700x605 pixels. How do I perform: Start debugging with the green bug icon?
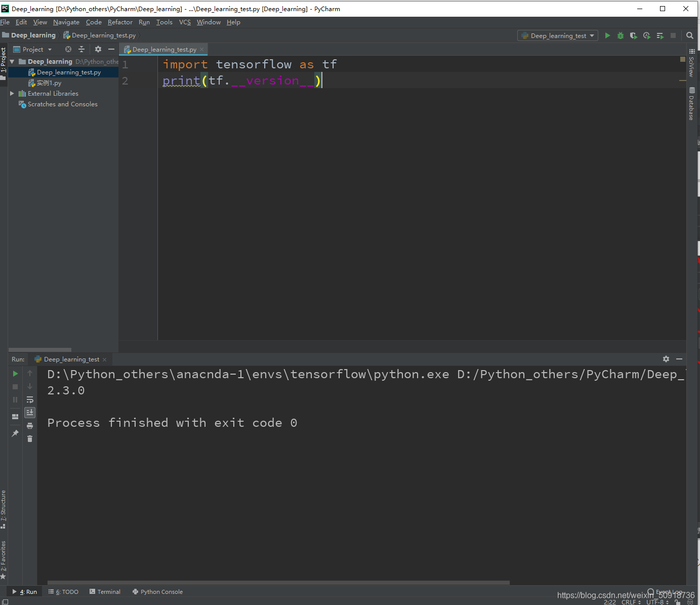621,35
